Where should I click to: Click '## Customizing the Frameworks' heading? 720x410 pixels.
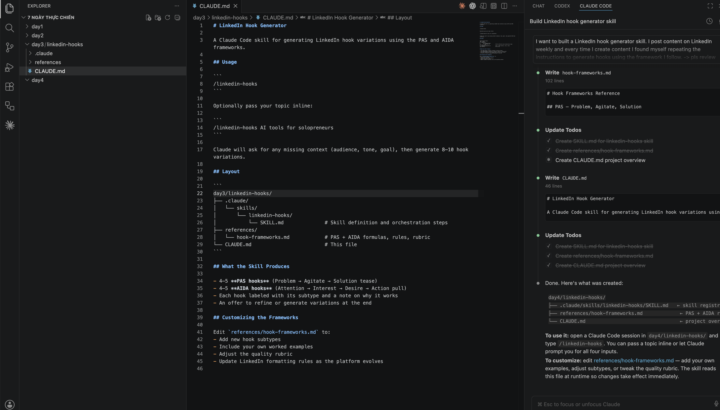(256, 317)
